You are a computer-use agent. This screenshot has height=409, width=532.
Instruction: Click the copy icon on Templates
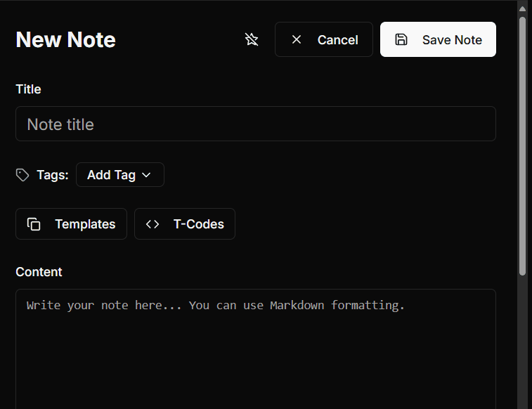pos(34,224)
